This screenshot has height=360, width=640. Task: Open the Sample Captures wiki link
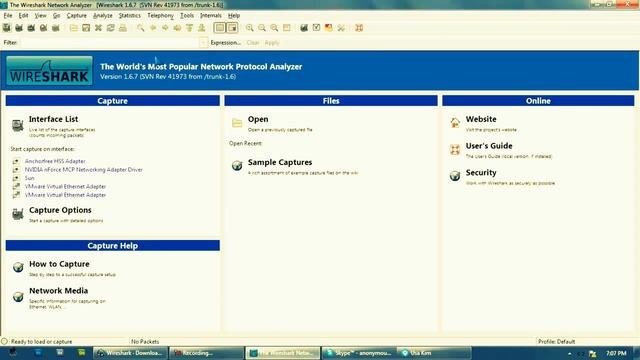coord(280,162)
